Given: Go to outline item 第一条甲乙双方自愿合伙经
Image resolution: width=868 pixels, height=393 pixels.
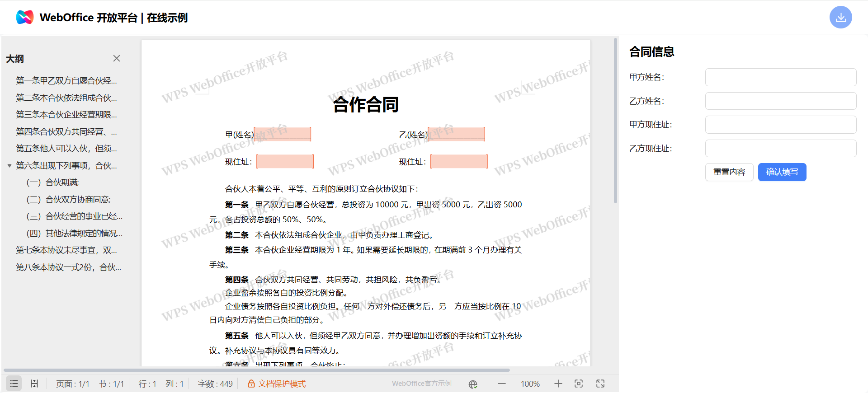Looking at the screenshot, I should tap(66, 81).
